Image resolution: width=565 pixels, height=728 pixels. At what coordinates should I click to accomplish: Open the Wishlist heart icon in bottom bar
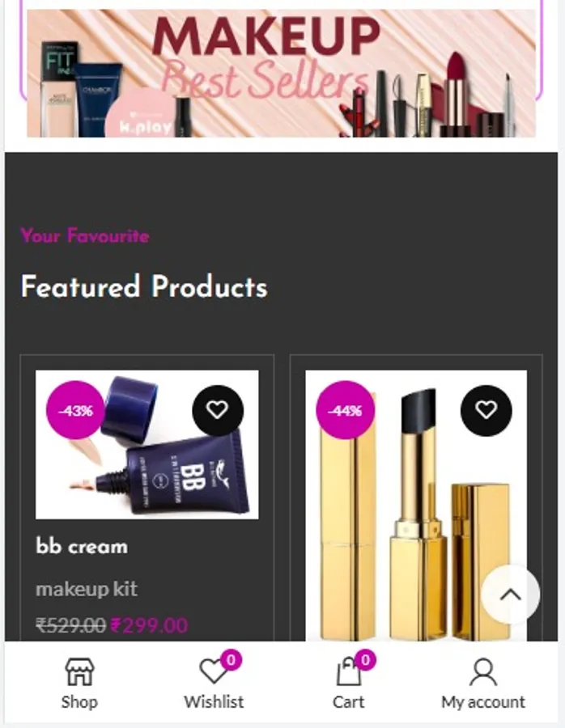[213, 671]
